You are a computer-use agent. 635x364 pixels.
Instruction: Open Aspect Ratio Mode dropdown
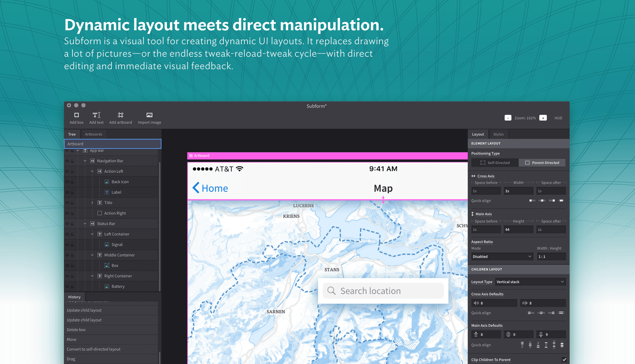pos(502,256)
